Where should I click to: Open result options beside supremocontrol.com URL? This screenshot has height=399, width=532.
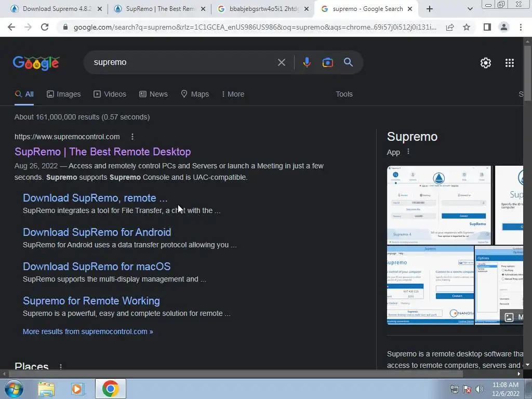click(x=132, y=137)
